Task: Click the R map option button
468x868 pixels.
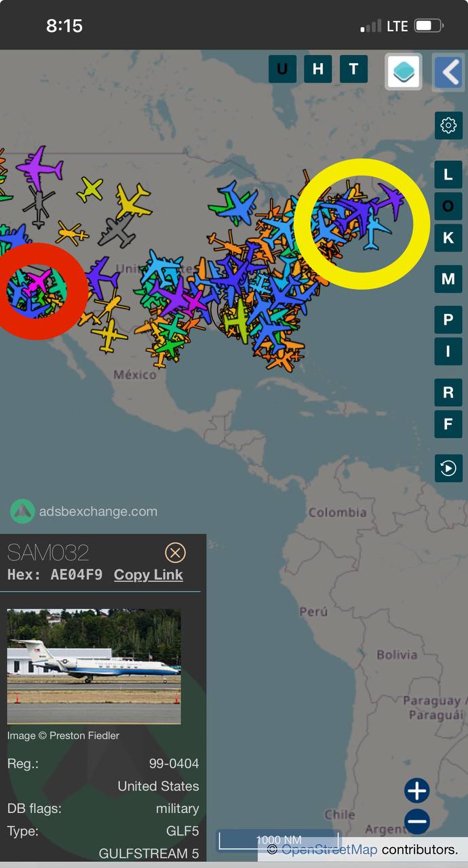Action: pyautogui.click(x=448, y=392)
